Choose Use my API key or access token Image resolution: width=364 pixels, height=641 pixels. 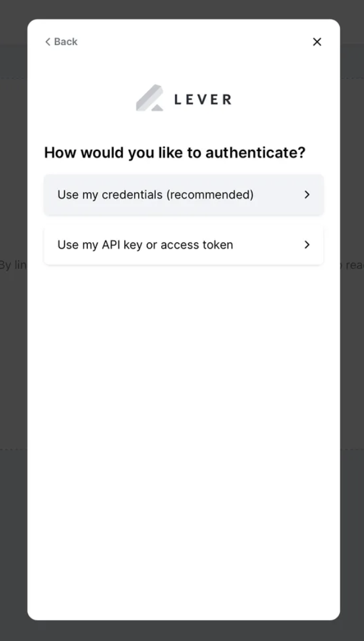[184, 245]
